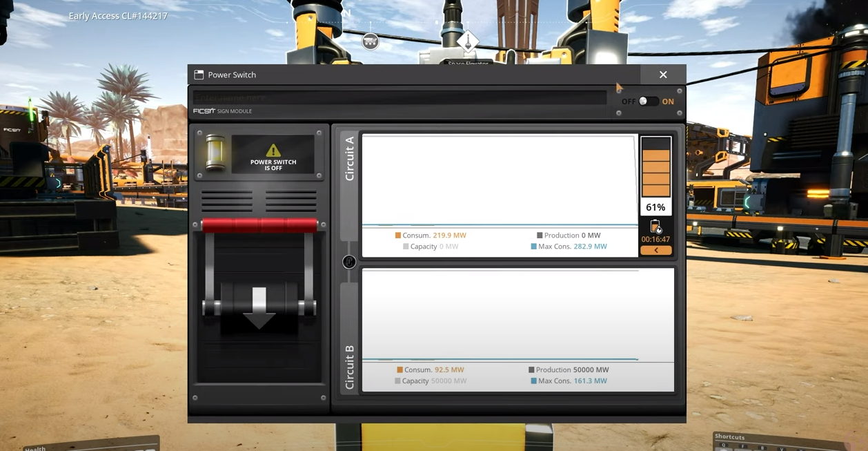The image size is (868, 451).
Task: Click the warning triangle icon
Action: (273, 151)
